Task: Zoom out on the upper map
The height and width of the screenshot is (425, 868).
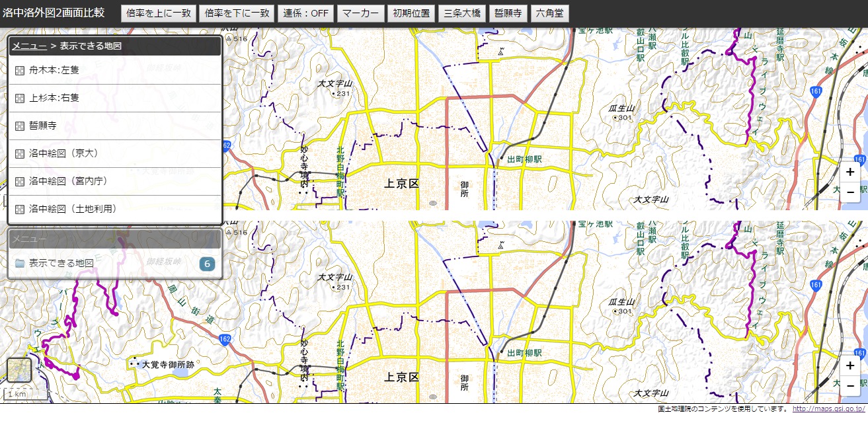Action: click(x=850, y=192)
